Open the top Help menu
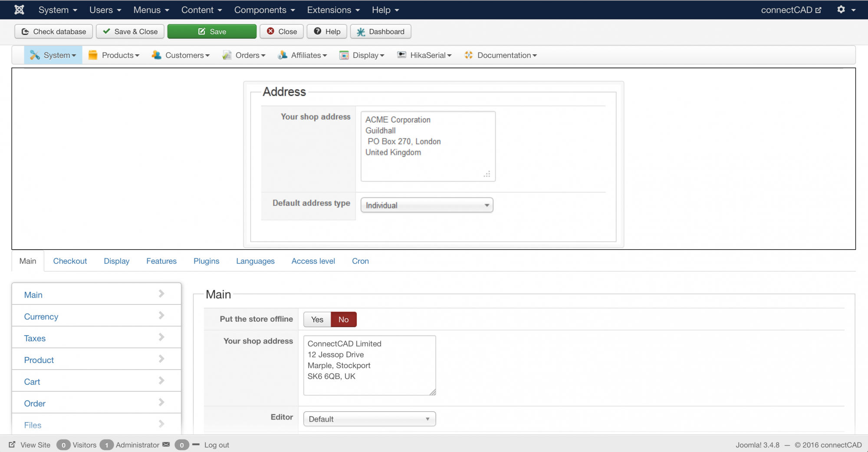This screenshot has height=452, width=868. pyautogui.click(x=385, y=10)
